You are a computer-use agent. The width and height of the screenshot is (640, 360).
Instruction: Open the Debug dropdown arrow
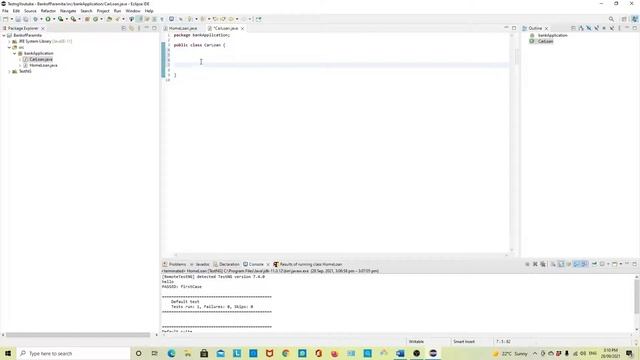point(41,19)
